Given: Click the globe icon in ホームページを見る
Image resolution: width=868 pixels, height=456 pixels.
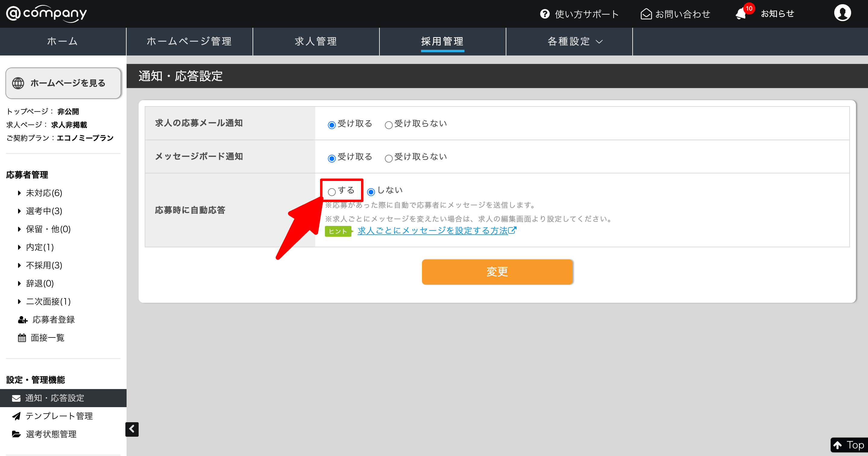Looking at the screenshot, I should [x=18, y=83].
